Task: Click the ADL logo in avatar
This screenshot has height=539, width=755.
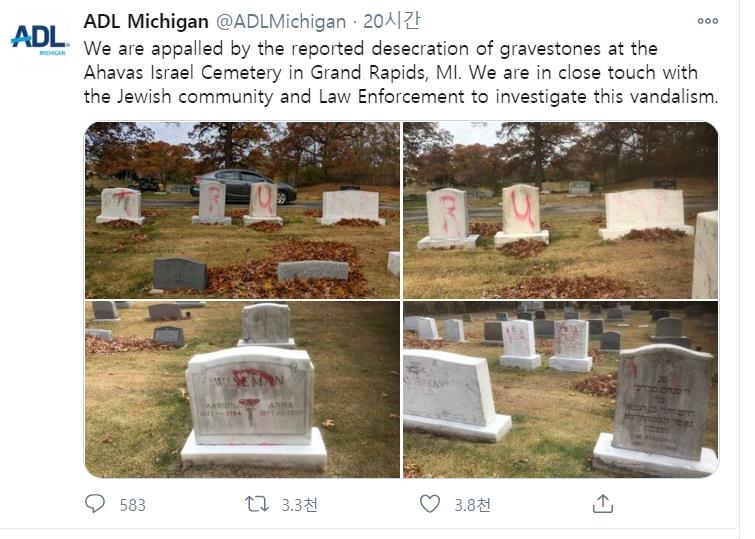Action: tap(39, 39)
